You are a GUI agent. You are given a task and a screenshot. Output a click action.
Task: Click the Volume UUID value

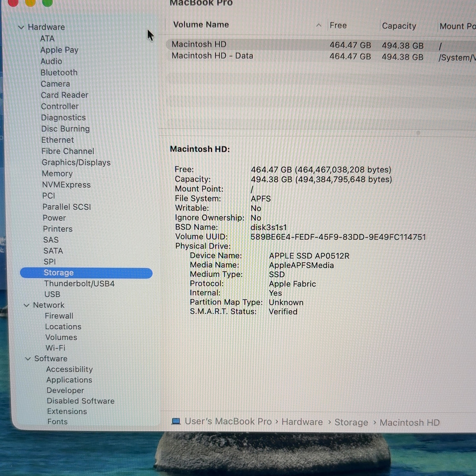pyautogui.click(x=338, y=237)
